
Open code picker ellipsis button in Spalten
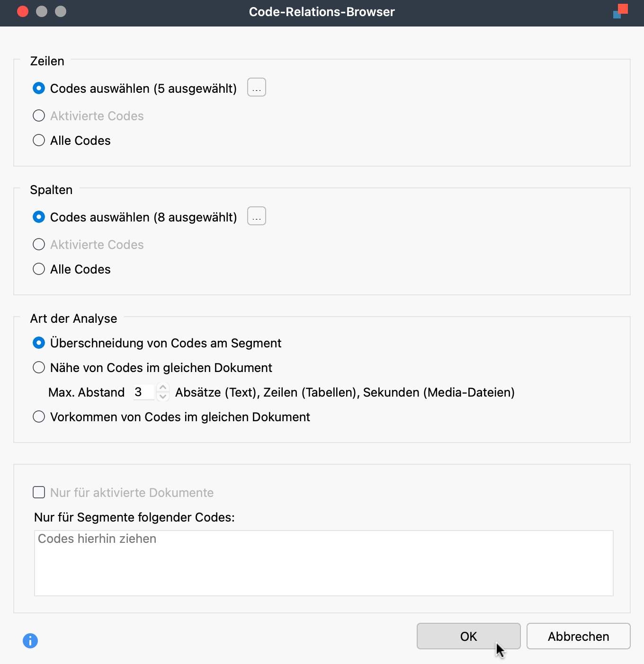[x=257, y=216]
